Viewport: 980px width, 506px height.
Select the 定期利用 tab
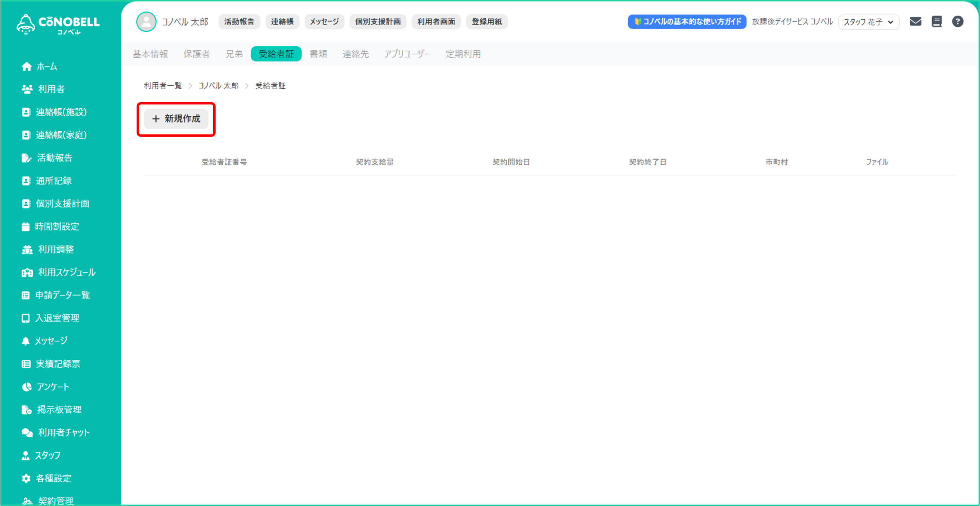tap(463, 54)
